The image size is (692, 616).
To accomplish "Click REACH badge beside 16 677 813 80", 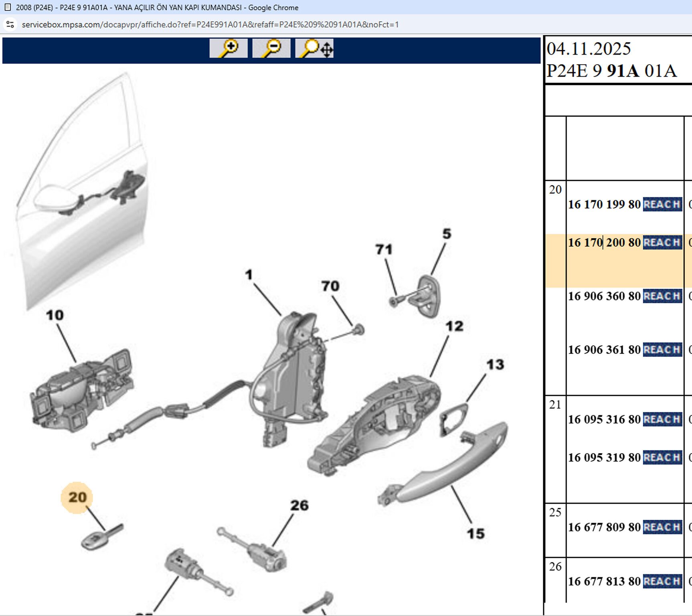I will click(x=662, y=581).
